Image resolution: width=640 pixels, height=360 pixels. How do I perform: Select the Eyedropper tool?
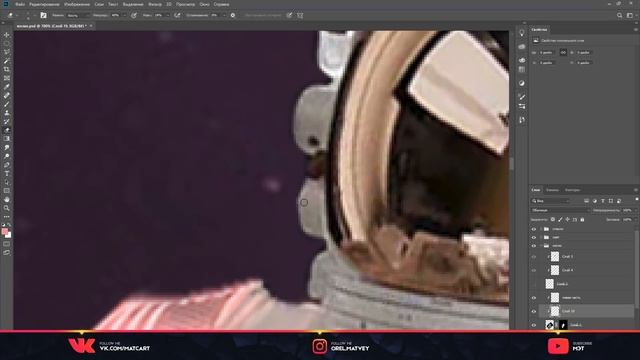[x=7, y=87]
